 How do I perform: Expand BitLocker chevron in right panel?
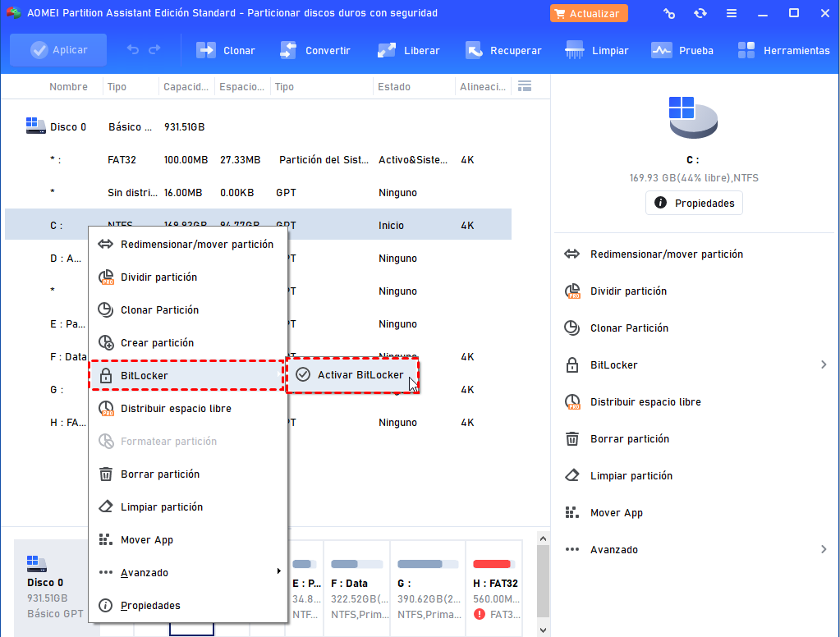click(x=824, y=364)
